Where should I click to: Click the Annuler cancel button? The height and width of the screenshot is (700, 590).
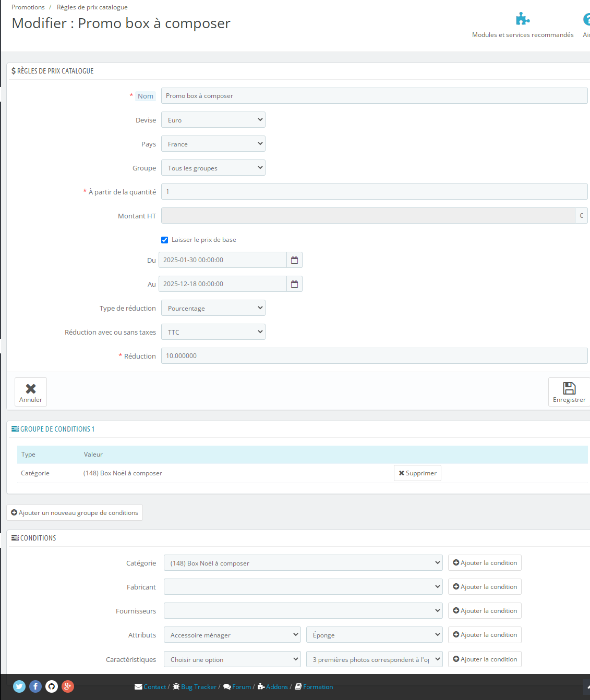tap(31, 392)
